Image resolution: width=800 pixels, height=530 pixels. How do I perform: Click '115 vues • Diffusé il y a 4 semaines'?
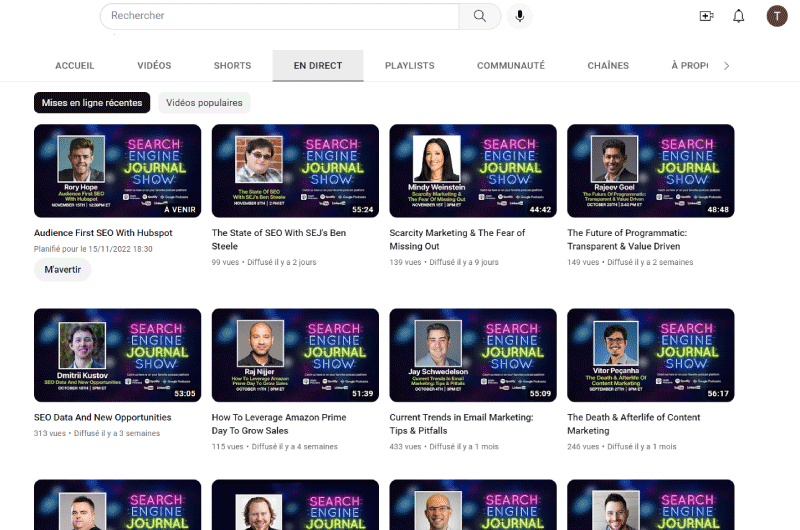[x=274, y=446]
